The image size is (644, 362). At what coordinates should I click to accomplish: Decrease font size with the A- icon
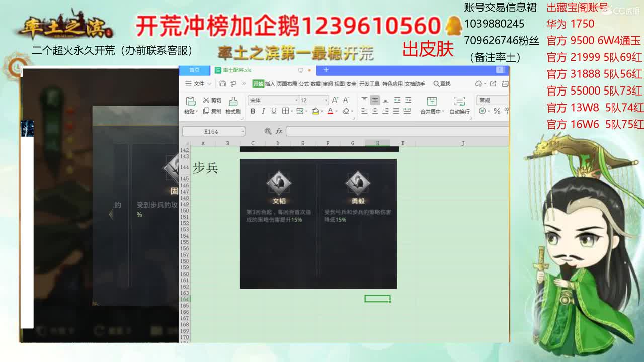[346, 100]
